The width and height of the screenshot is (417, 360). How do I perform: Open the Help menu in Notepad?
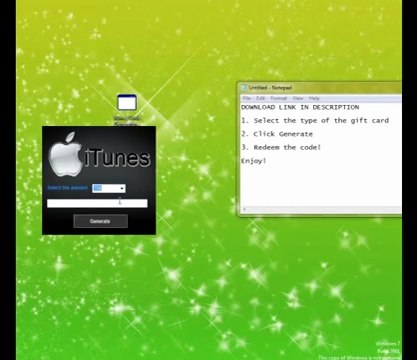[x=314, y=98]
